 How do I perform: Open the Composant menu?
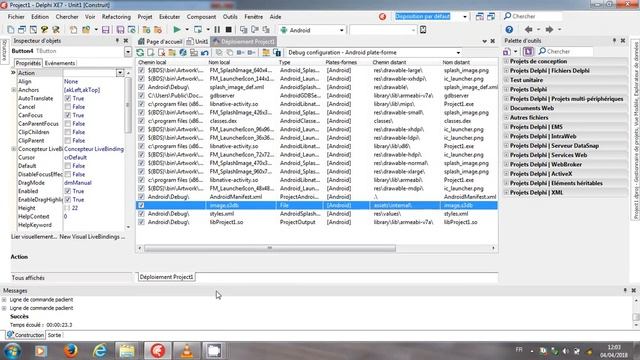coord(201,17)
